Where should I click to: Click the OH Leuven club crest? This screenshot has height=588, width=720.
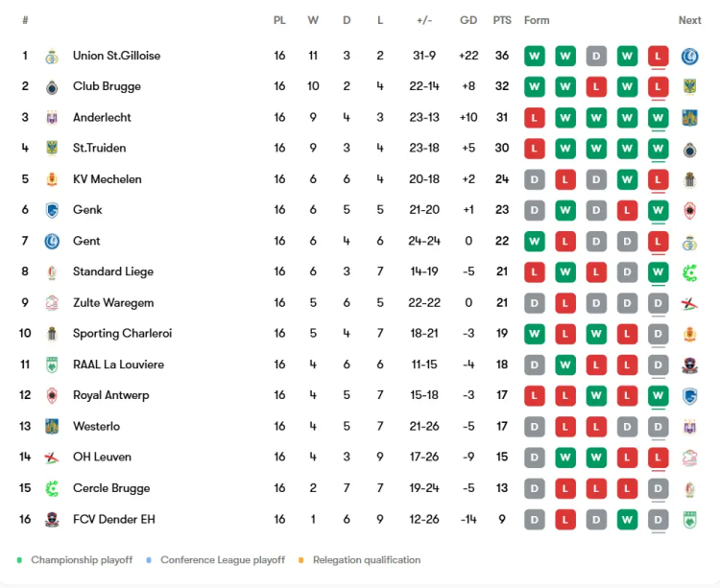pyautogui.click(x=52, y=458)
